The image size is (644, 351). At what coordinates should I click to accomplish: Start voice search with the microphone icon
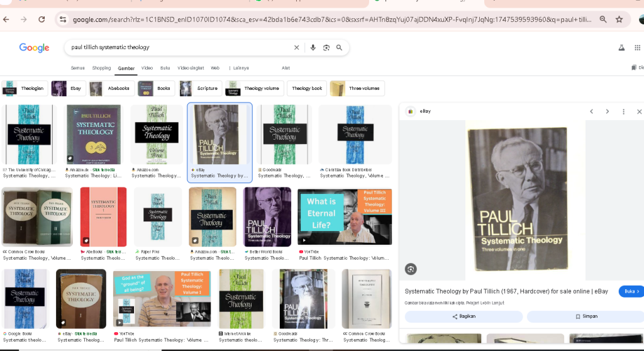(313, 48)
